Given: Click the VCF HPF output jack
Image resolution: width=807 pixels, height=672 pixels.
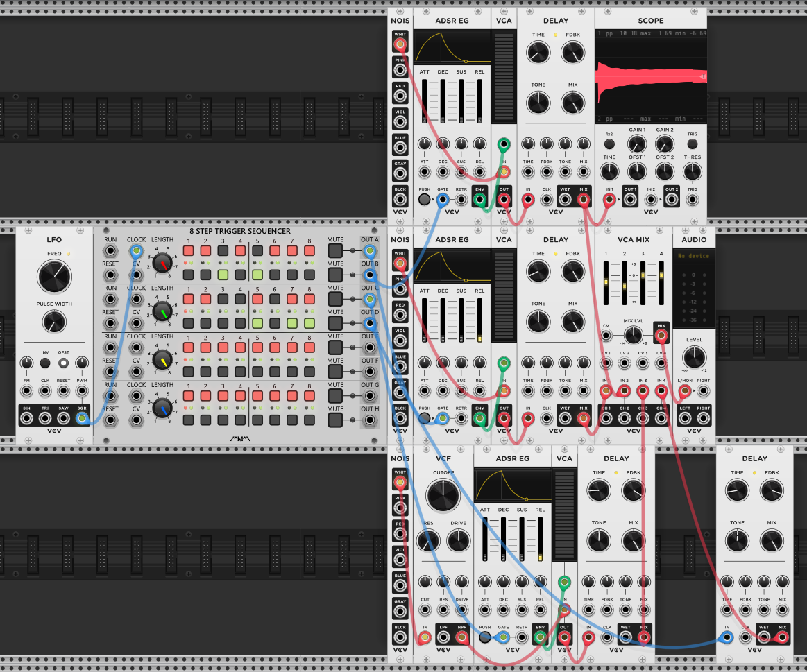Looking at the screenshot, I should tap(462, 637).
